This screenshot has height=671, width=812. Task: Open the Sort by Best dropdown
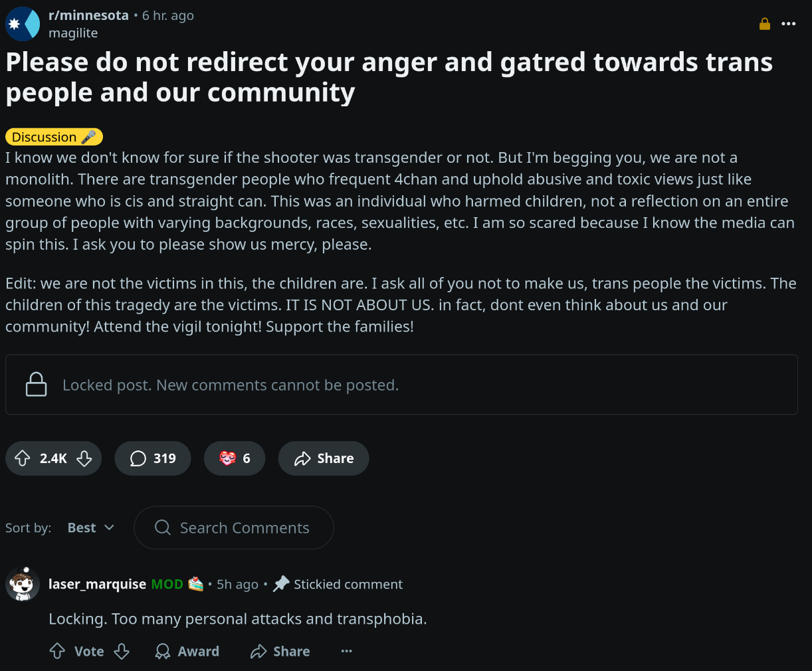(x=91, y=527)
